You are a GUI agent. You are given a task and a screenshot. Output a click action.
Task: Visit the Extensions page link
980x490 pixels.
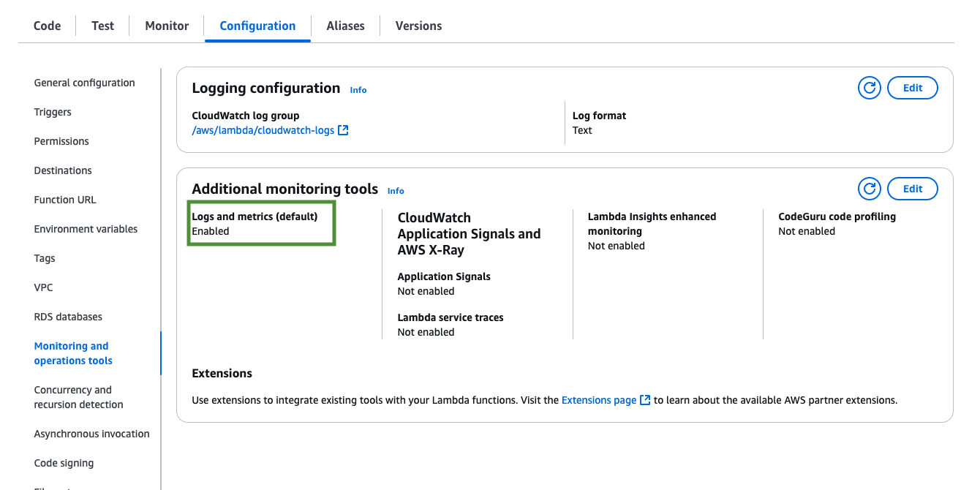click(598, 400)
